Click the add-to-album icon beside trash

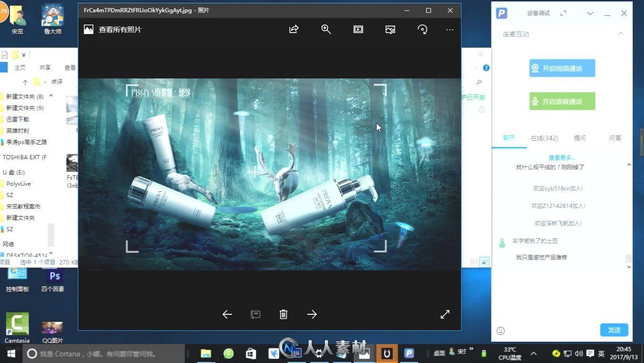[255, 314]
